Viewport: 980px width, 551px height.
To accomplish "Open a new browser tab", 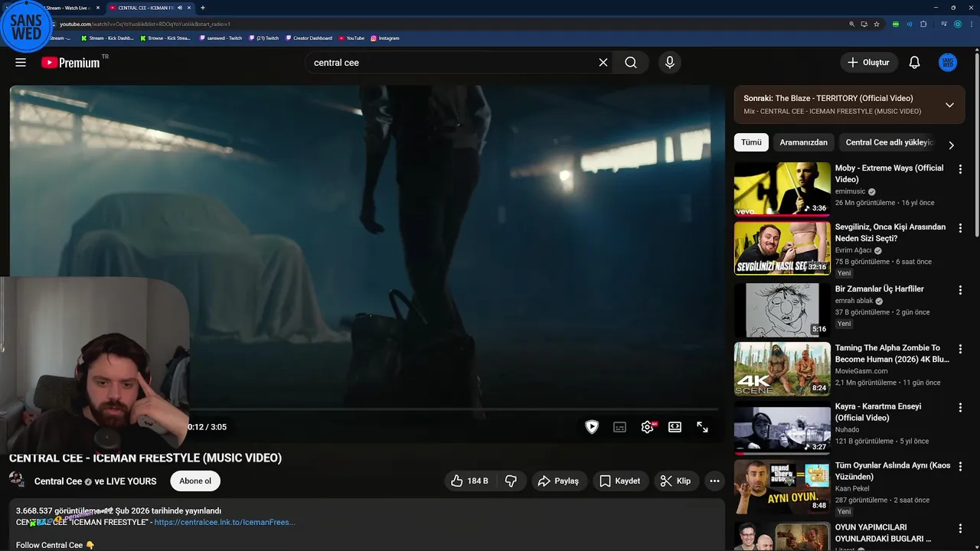I will (x=203, y=8).
